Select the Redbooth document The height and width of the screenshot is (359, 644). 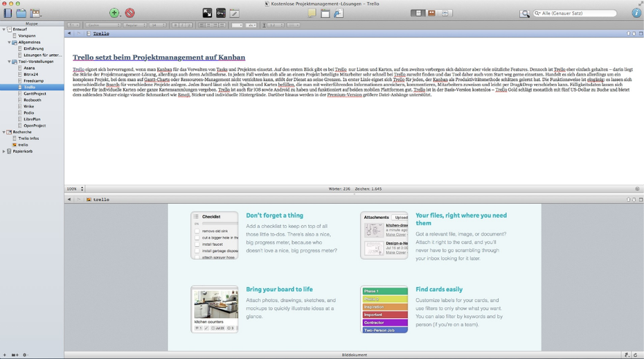32,100
